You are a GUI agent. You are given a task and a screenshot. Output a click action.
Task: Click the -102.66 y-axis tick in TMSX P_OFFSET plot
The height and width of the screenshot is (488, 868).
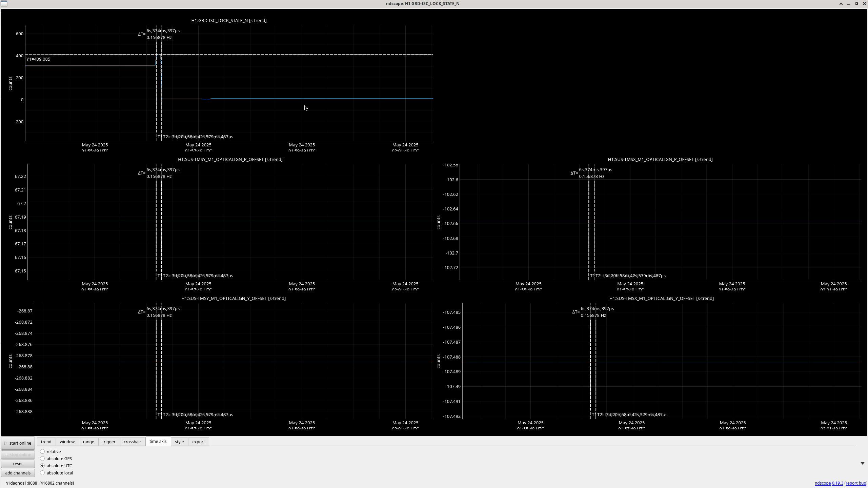[450, 223]
